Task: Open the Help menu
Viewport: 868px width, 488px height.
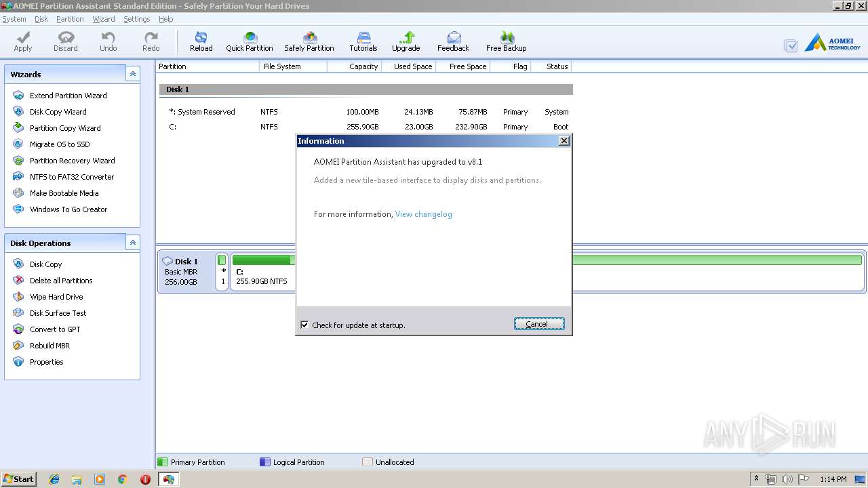Action: point(166,19)
